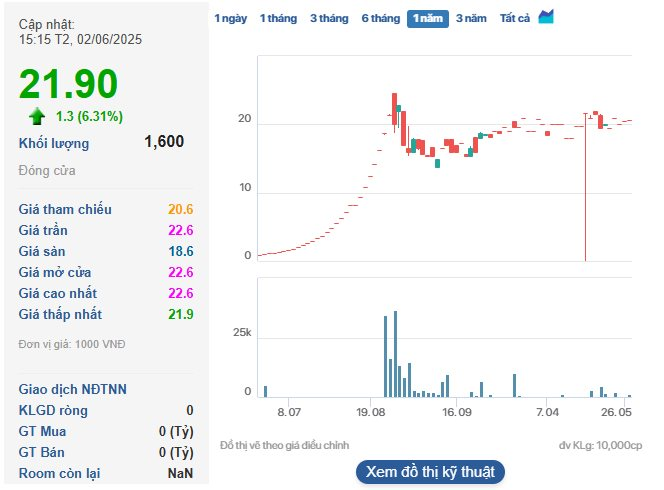Choose the 3 tháng chart range
The image size is (664, 490).
(x=329, y=19)
